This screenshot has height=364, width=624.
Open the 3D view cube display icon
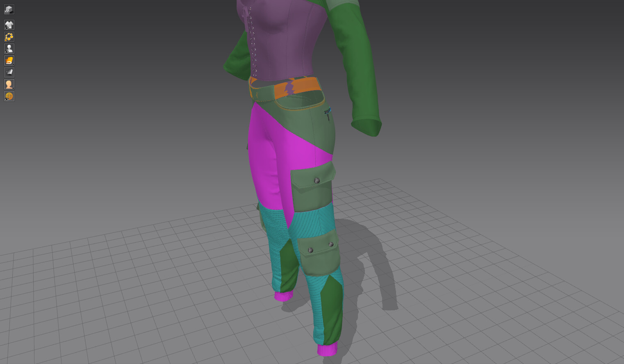click(x=9, y=9)
